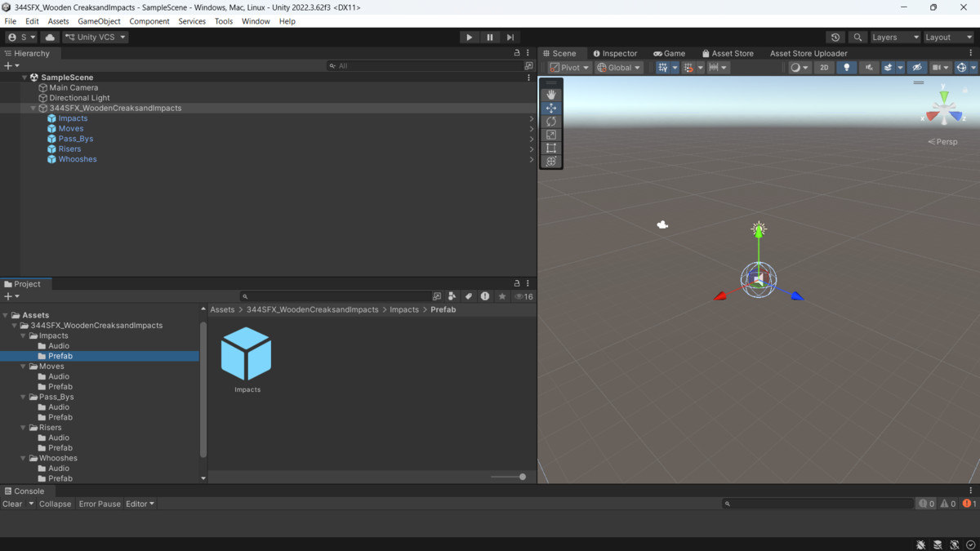Open SampleScene context kebab menu

[528, 78]
